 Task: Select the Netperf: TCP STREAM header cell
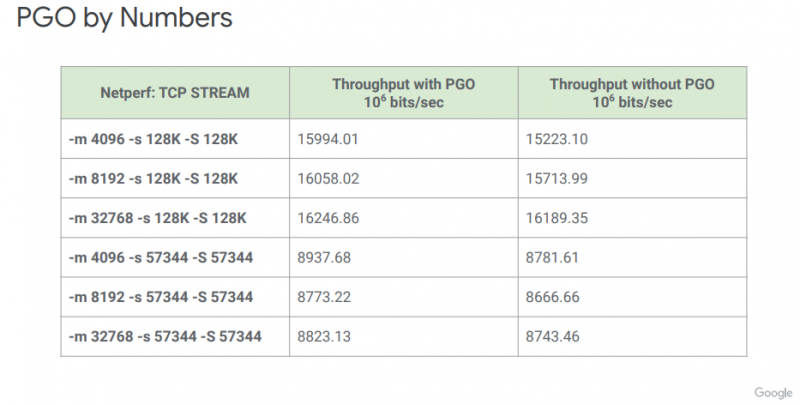coord(175,93)
